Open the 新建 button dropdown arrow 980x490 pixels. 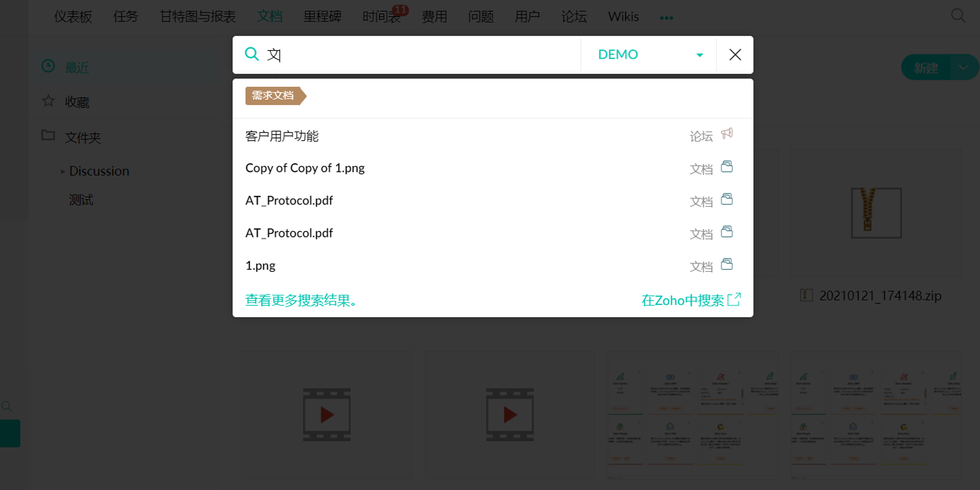coord(963,68)
